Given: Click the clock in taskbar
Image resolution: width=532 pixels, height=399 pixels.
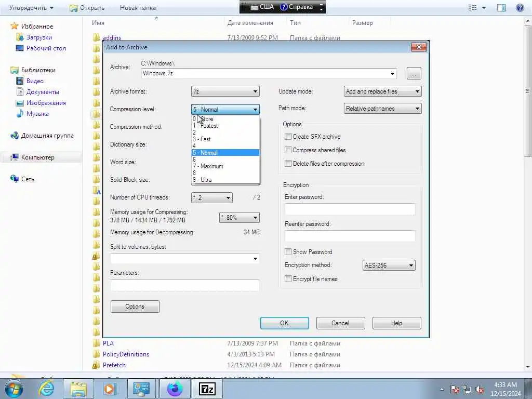Looking at the screenshot, I should tap(505, 389).
